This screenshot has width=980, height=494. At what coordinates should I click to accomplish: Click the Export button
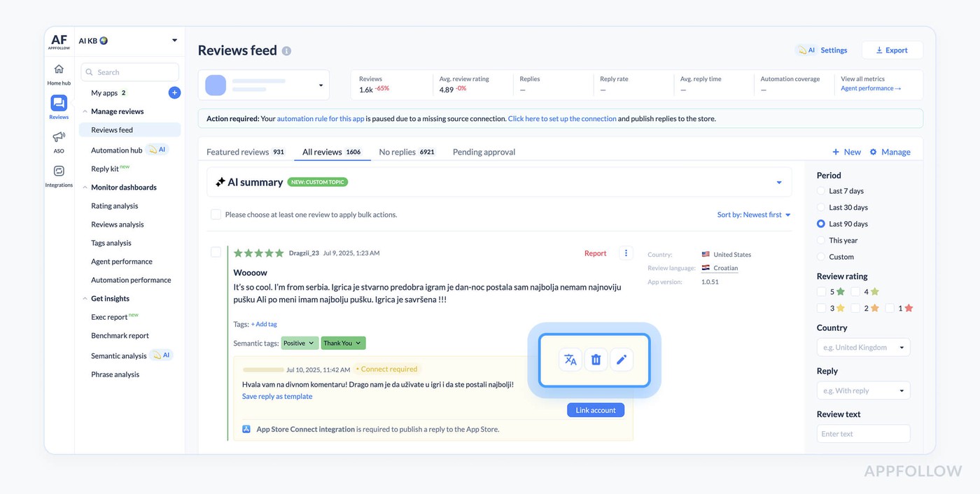coord(892,50)
